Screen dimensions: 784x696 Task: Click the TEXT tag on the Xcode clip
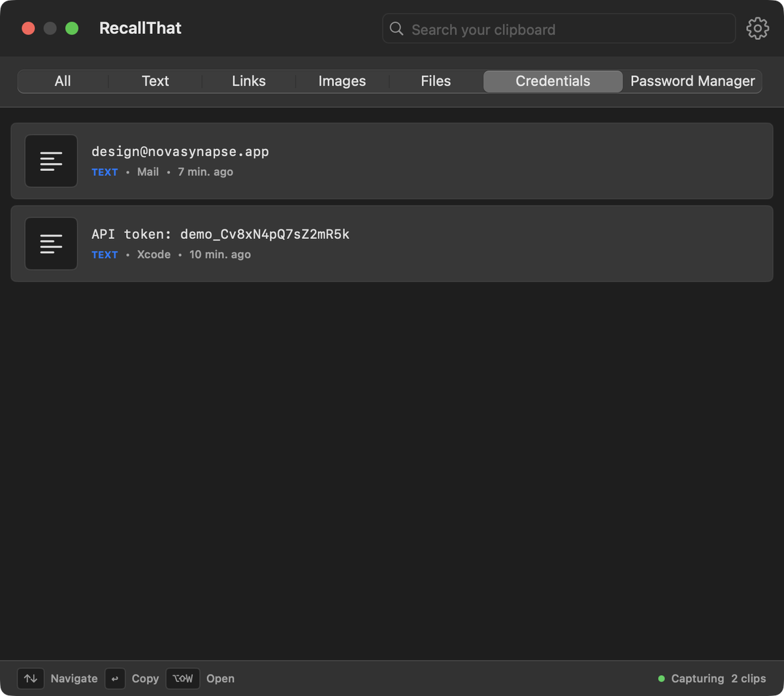pos(105,255)
